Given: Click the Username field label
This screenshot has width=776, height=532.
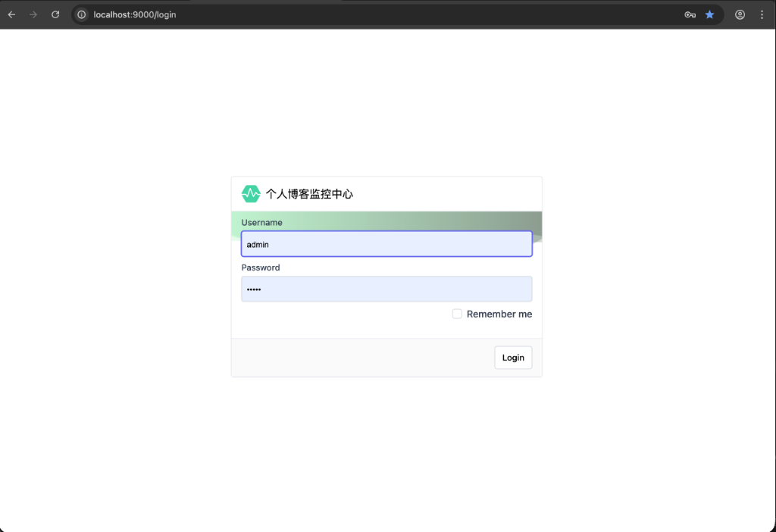Looking at the screenshot, I should [262, 223].
